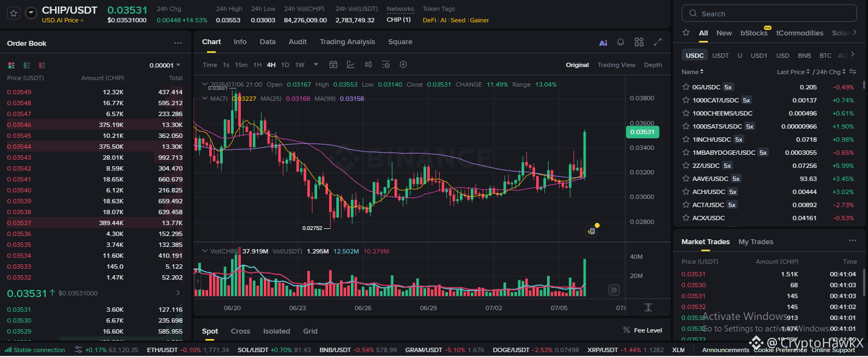Select the 1s time interval
The height and width of the screenshot is (357, 868).
[226, 65]
